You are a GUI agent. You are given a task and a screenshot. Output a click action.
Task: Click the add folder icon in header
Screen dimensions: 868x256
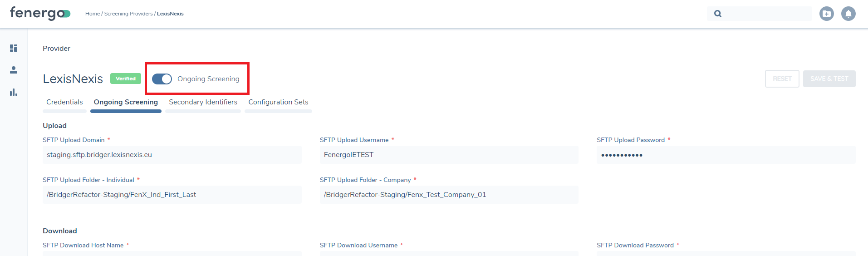coord(826,14)
